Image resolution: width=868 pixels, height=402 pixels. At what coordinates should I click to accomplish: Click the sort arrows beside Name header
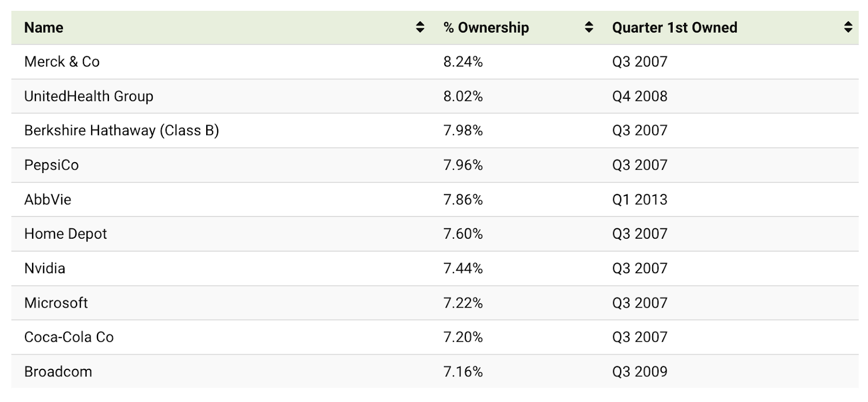[420, 28]
